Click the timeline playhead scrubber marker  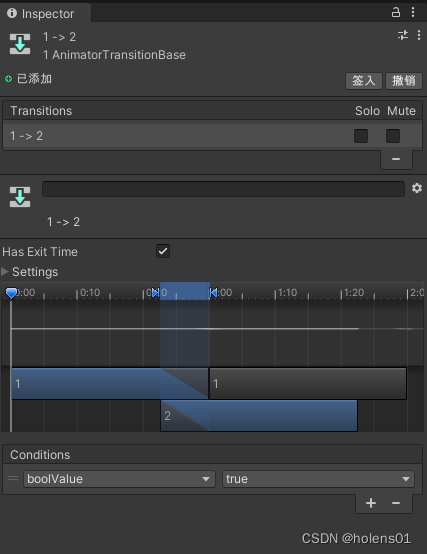coord(11,293)
